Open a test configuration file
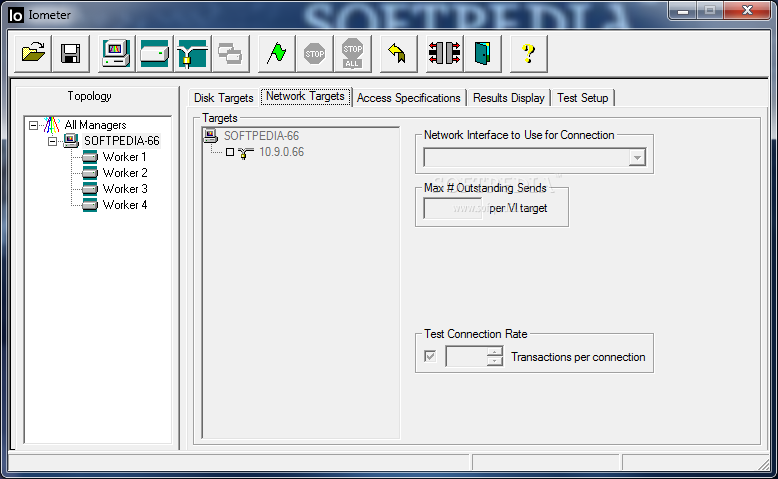This screenshot has width=778, height=479. tap(33, 53)
